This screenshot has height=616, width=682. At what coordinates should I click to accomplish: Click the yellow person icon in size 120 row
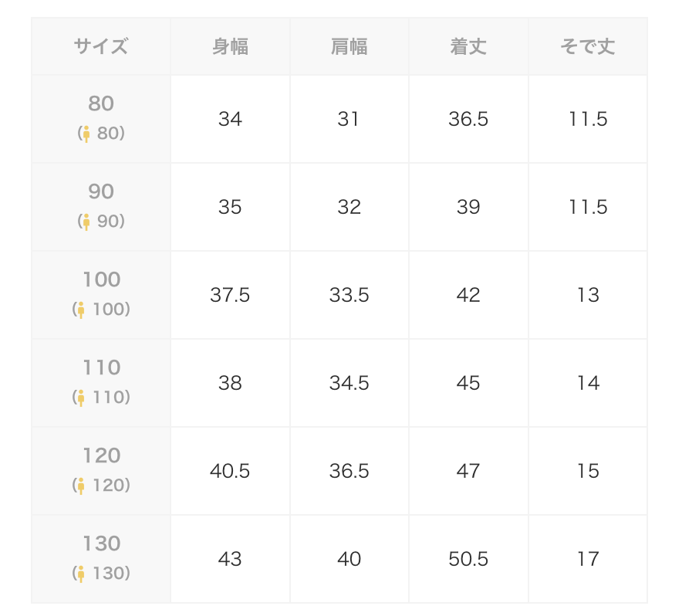pyautogui.click(x=81, y=486)
